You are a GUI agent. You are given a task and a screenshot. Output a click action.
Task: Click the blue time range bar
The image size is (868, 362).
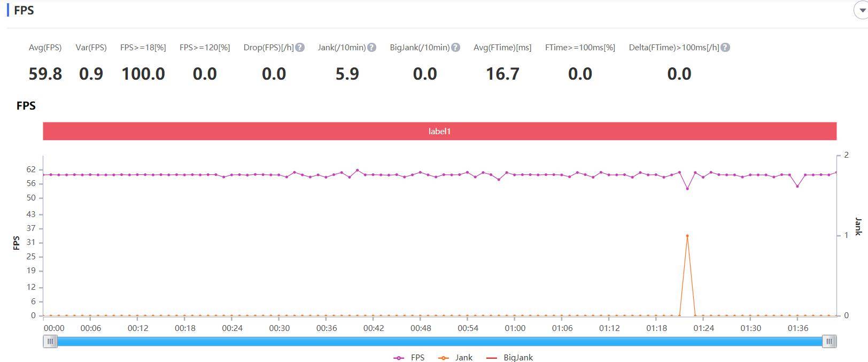pos(439,341)
